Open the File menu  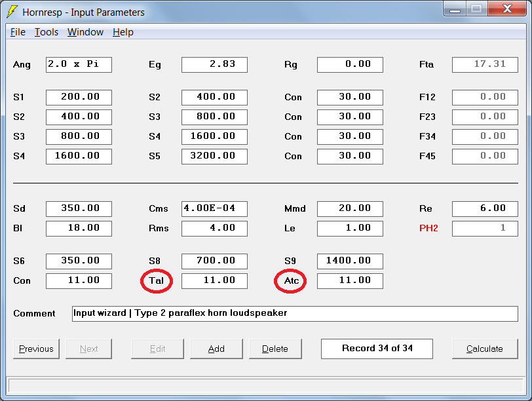click(x=18, y=32)
